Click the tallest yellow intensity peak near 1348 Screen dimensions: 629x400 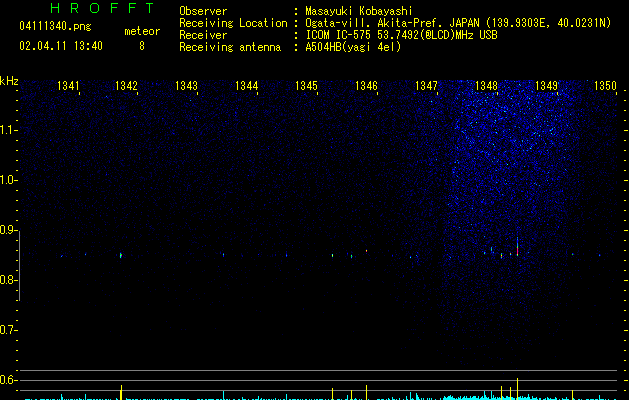pyautogui.click(x=517, y=389)
